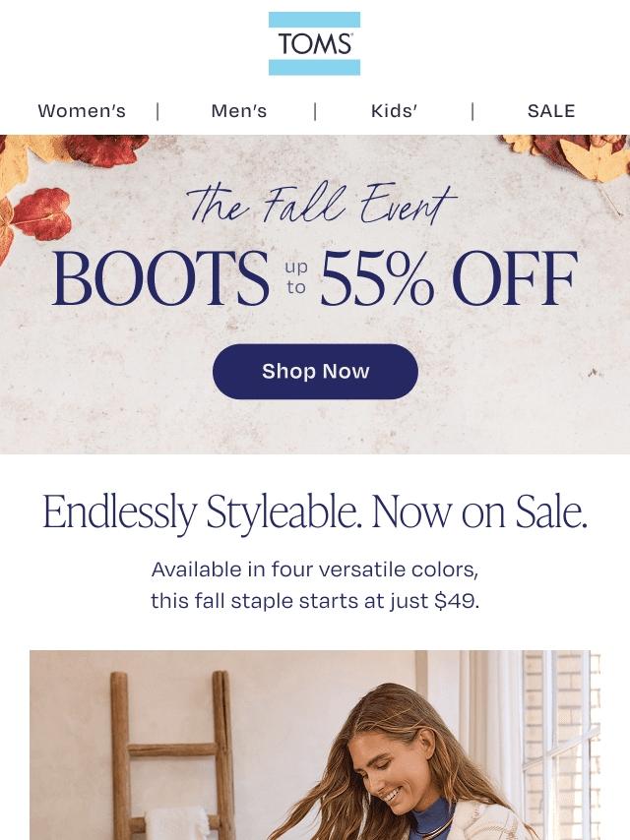Click the TOMS logo at top
Screen dimensions: 630x840
point(314,43)
